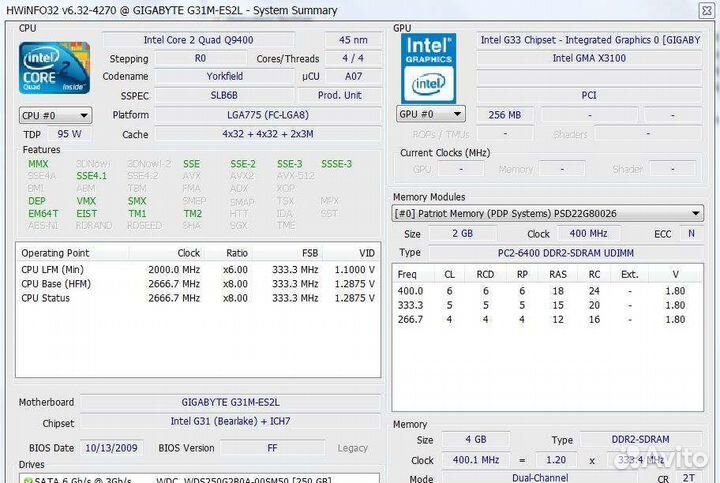The image size is (720, 483).
Task: Click the total memory size 4 GB value
Action: [x=476, y=439]
